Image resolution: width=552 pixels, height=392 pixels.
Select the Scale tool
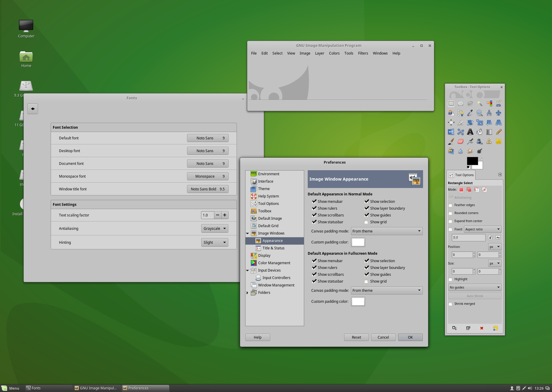tap(480, 122)
